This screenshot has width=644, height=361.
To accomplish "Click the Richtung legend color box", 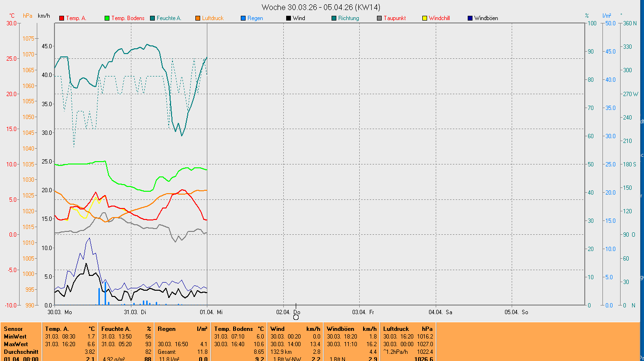I will pyautogui.click(x=334, y=18).
